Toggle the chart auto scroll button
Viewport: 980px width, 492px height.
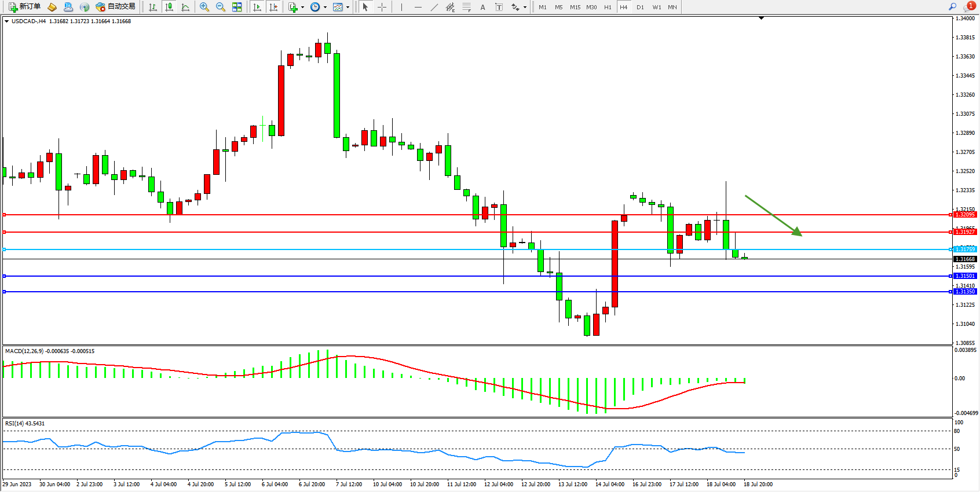(x=257, y=7)
